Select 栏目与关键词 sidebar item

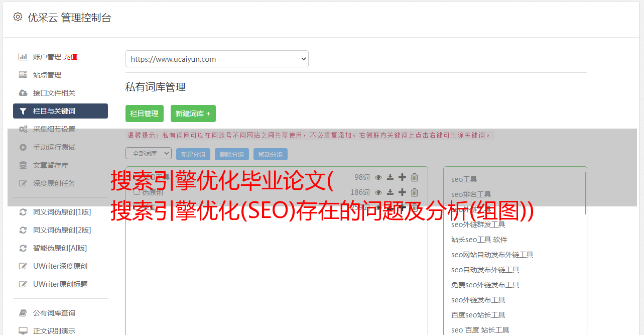(60, 111)
